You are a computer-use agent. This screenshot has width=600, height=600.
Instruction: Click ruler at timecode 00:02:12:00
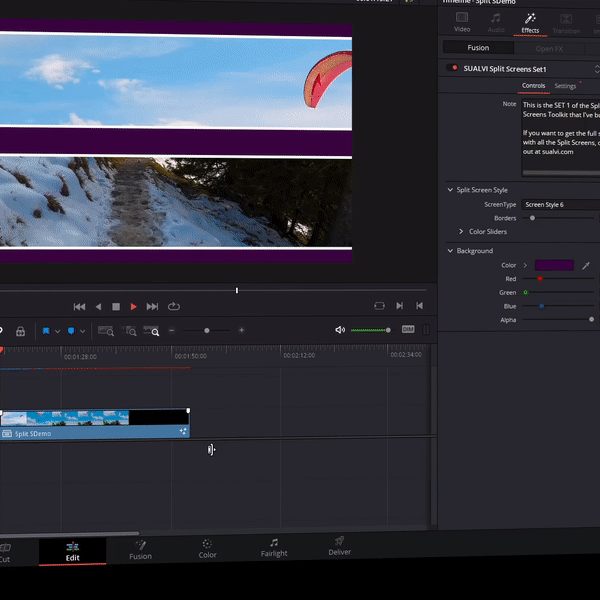click(x=299, y=355)
